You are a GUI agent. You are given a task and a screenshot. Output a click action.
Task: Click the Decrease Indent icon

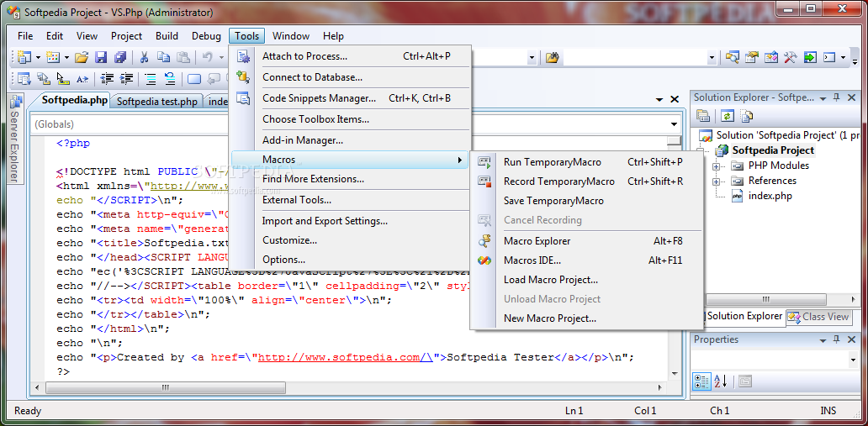(x=107, y=78)
